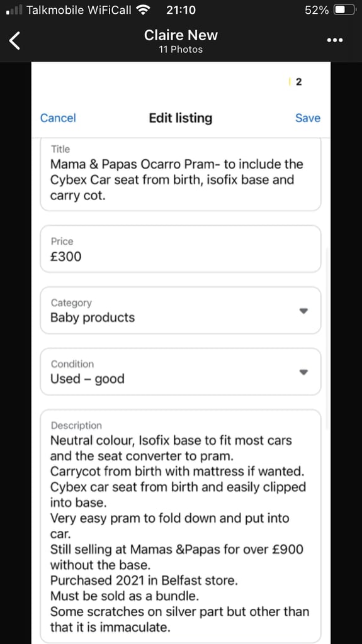Open the Used – good condition selector
The width and height of the screenshot is (362, 644).
[180, 372]
